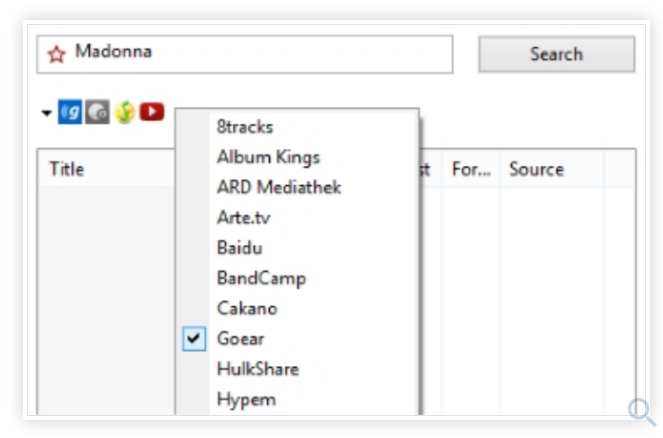Choose Album Kings in the source menu

tap(268, 157)
